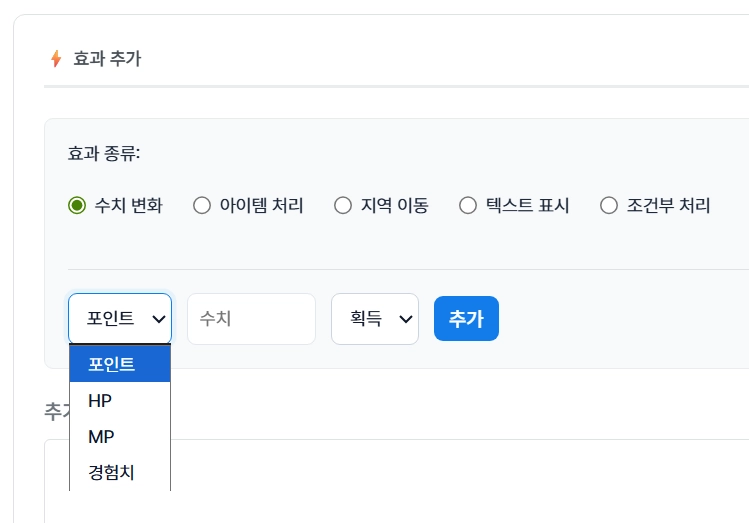The width and height of the screenshot is (749, 523).
Task: Click the 효과 추가 section heading
Action: (x=107, y=59)
